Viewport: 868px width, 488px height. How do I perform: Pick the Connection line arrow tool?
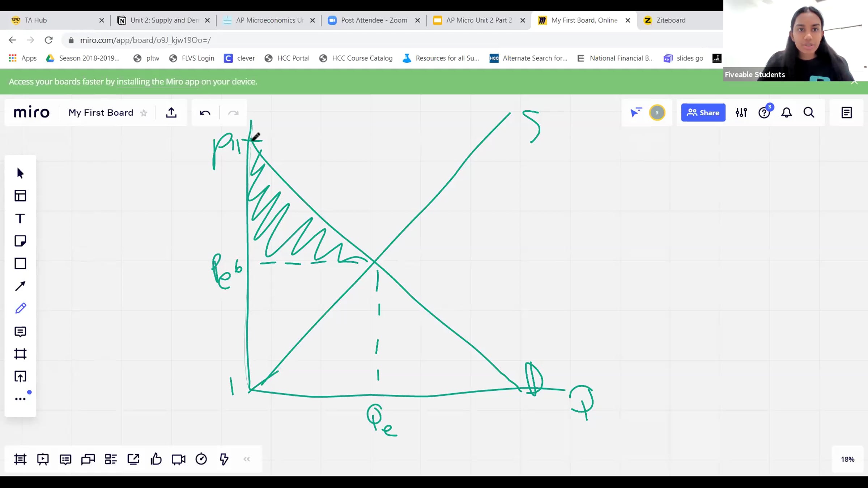[x=20, y=286]
